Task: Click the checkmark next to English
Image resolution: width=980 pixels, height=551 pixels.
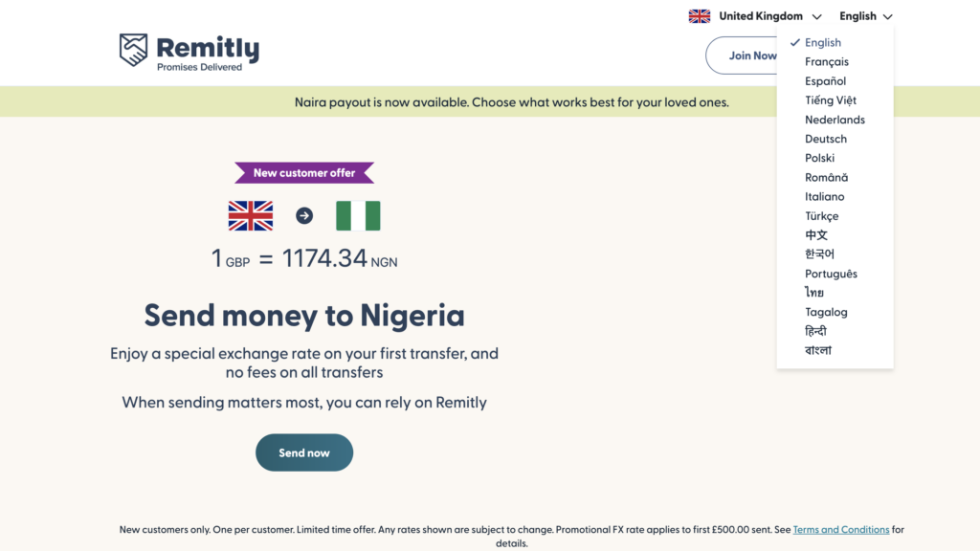Action: tap(794, 42)
